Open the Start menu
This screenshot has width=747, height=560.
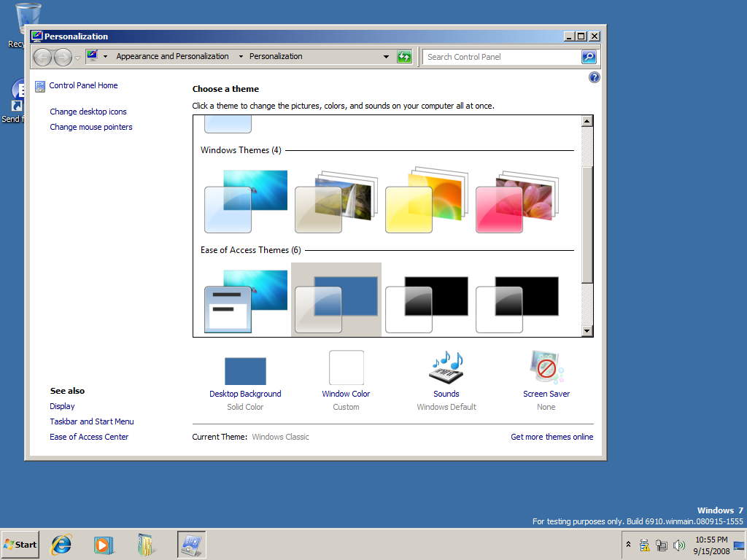pyautogui.click(x=20, y=544)
